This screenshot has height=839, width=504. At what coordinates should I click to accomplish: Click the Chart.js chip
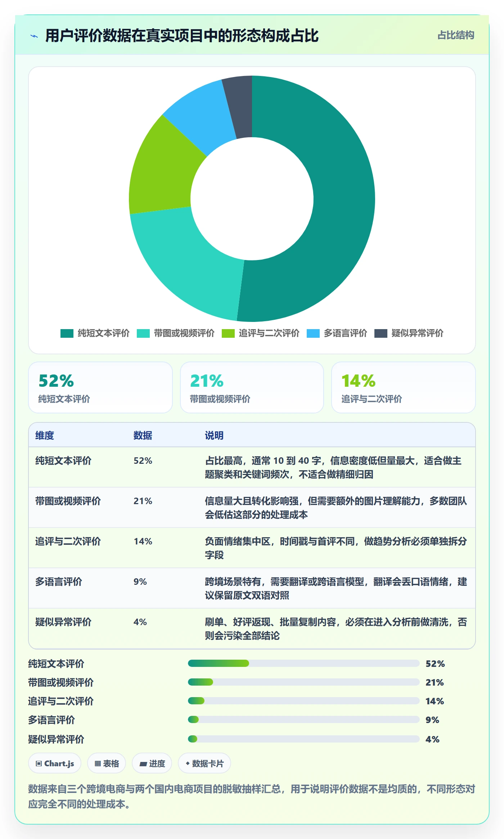[55, 763]
